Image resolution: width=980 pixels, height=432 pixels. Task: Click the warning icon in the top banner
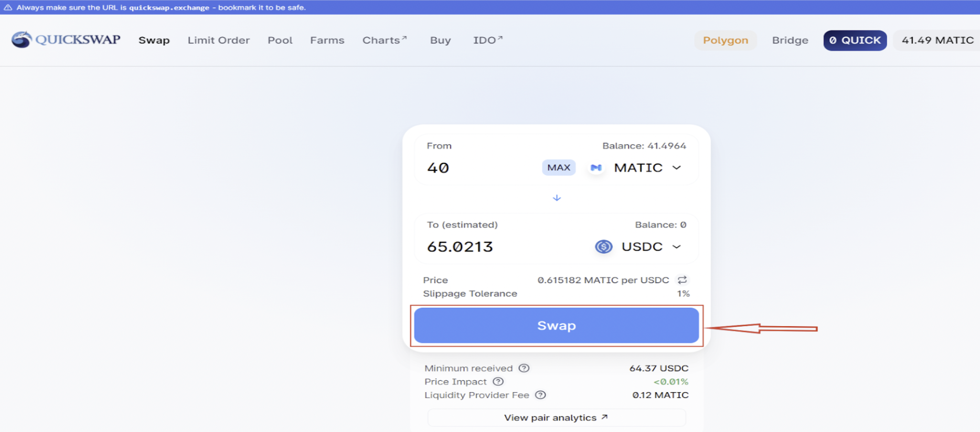[8, 7]
